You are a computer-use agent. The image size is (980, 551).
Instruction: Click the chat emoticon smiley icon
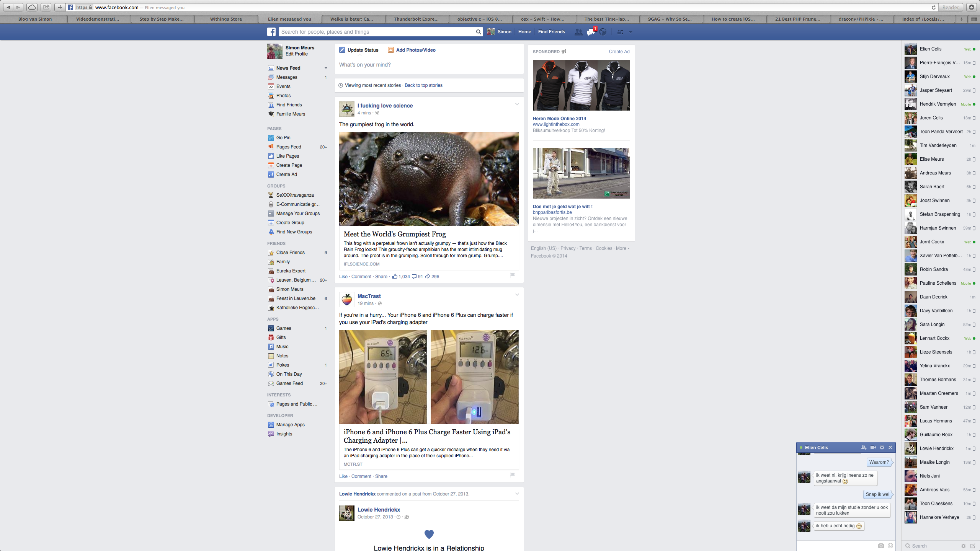890,546
